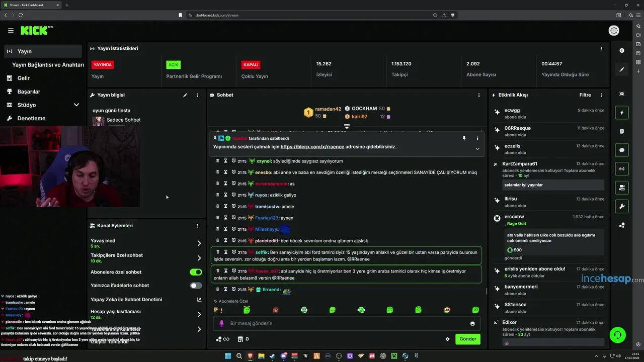
Task: Open Kanal Eylemleri three-dot menu
Action: pos(197,226)
